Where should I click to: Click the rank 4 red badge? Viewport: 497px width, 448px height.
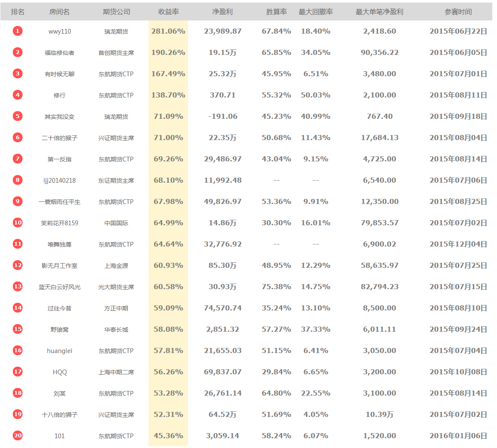pyautogui.click(x=18, y=95)
